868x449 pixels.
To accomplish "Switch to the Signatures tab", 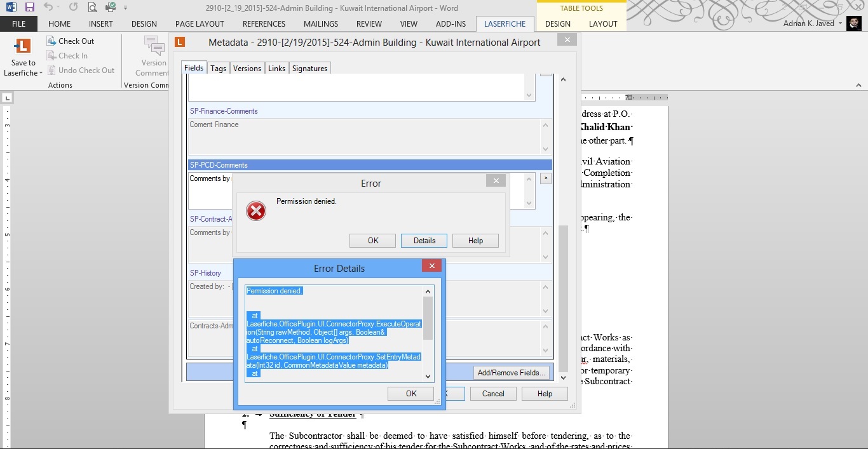I will (x=309, y=68).
